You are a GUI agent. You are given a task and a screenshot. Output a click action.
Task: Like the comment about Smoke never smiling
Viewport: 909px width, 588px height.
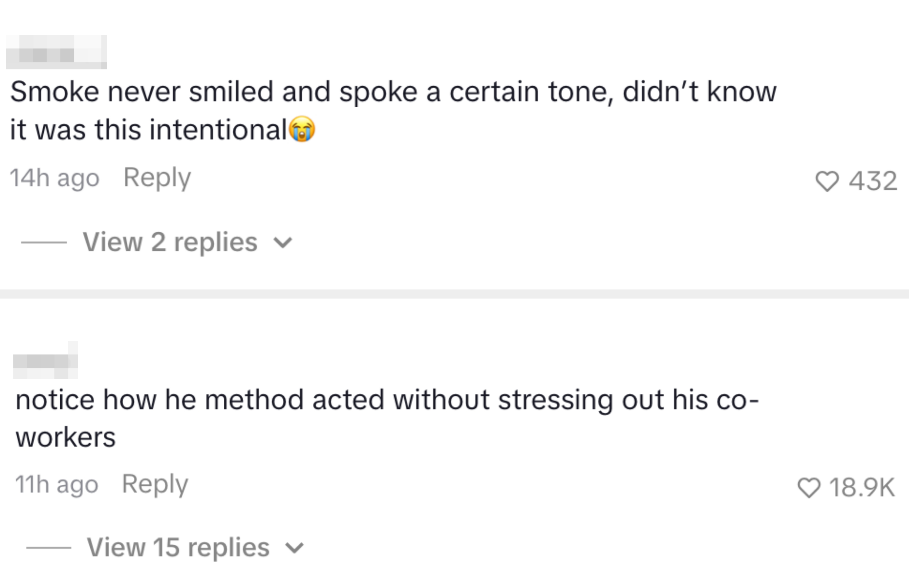[827, 181]
